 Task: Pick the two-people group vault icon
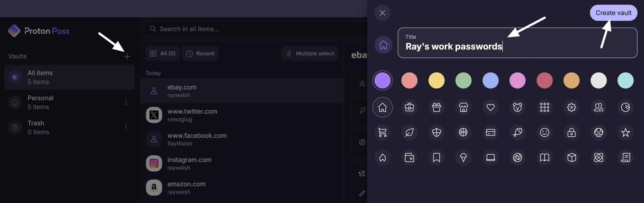point(599,107)
